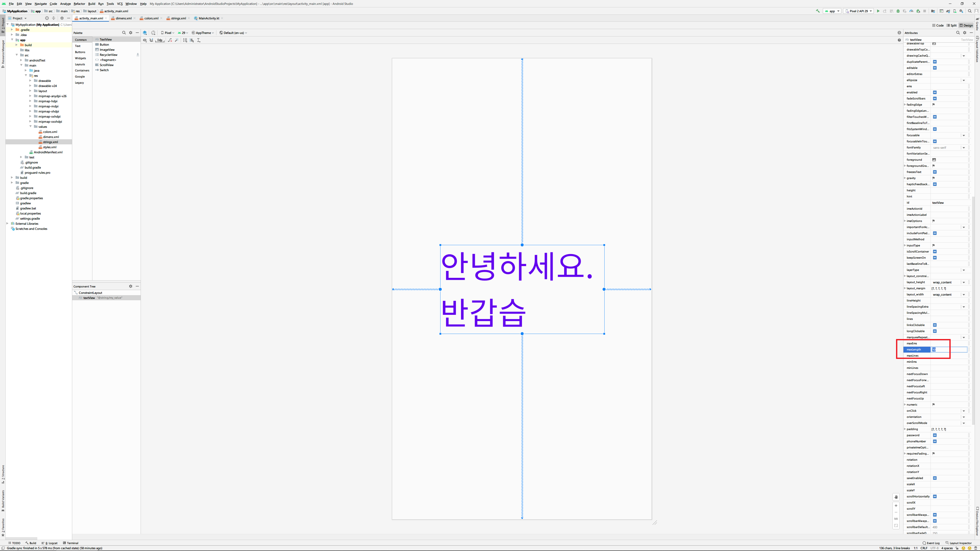Viewport: 980px width, 551px height.
Task: Open the layout_width value dropdown
Action: pyautogui.click(x=964, y=295)
